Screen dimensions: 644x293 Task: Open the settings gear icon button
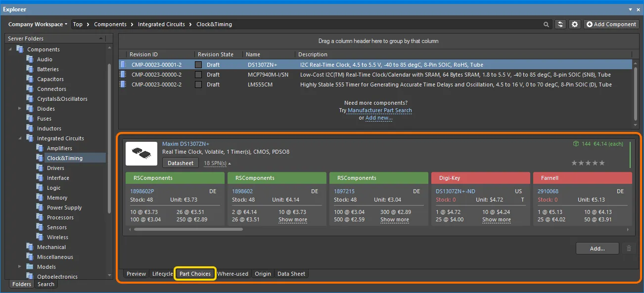[574, 24]
